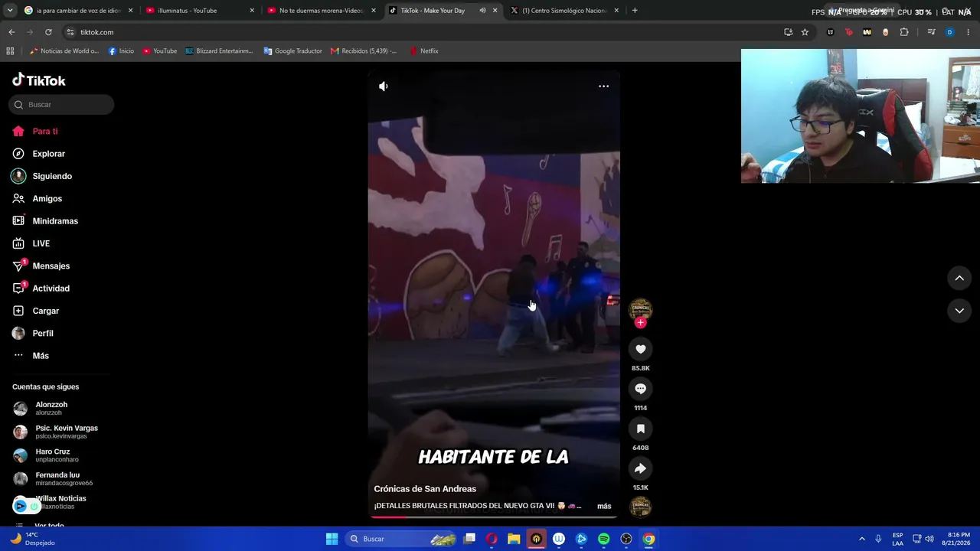Screen dimensions: 980x551
Task: Show hidden system tray icons
Action: pos(861,539)
